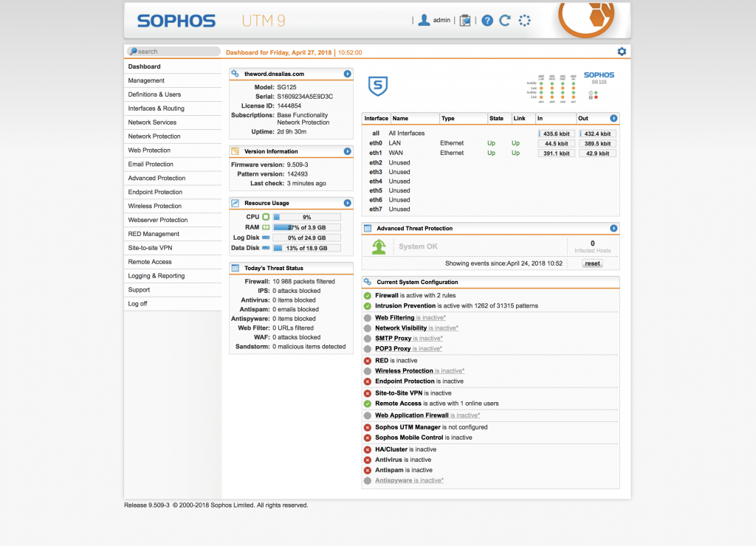Click the RAM 27% of 3.9 GB bar
756x546 pixels.
(306, 227)
